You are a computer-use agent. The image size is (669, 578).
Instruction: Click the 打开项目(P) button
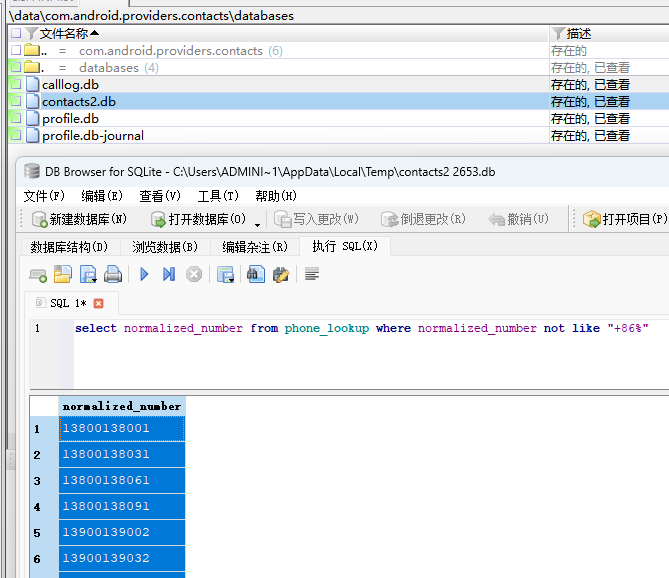[624, 219]
